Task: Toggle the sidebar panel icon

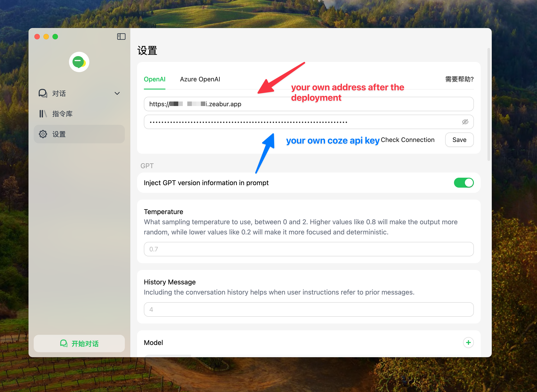Action: click(x=121, y=37)
